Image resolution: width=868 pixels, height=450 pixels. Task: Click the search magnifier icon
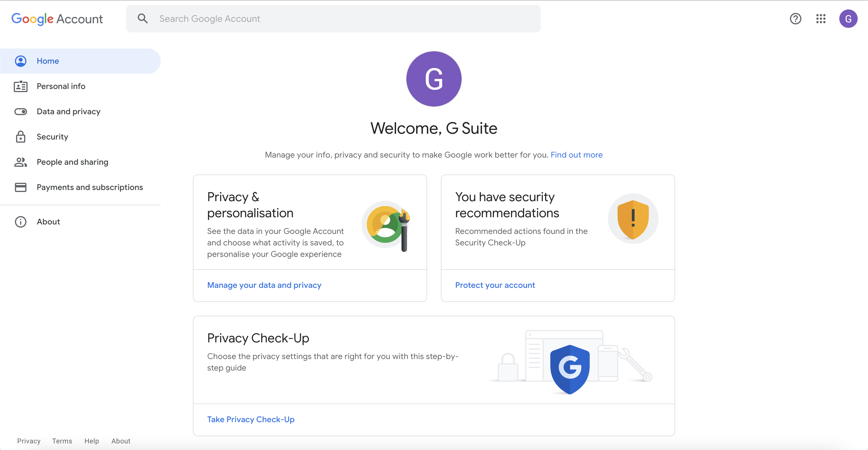[143, 19]
